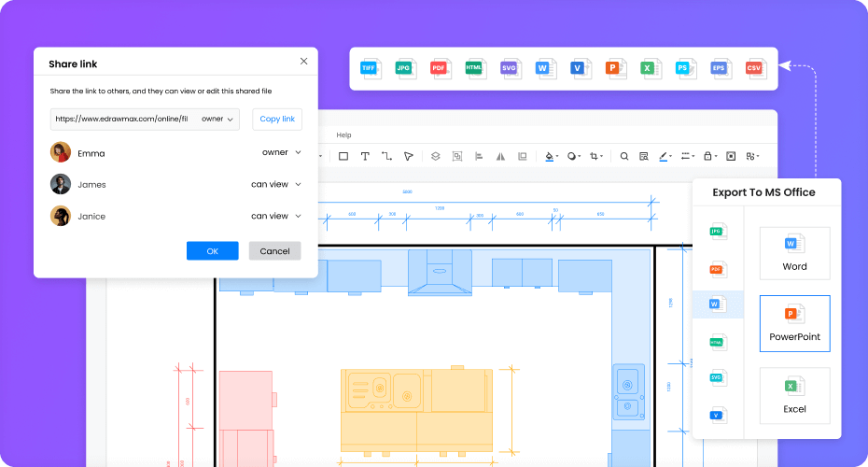Select highlighted Word item in Export sidebar
Image resolution: width=868 pixels, height=467 pixels.
pos(718,304)
